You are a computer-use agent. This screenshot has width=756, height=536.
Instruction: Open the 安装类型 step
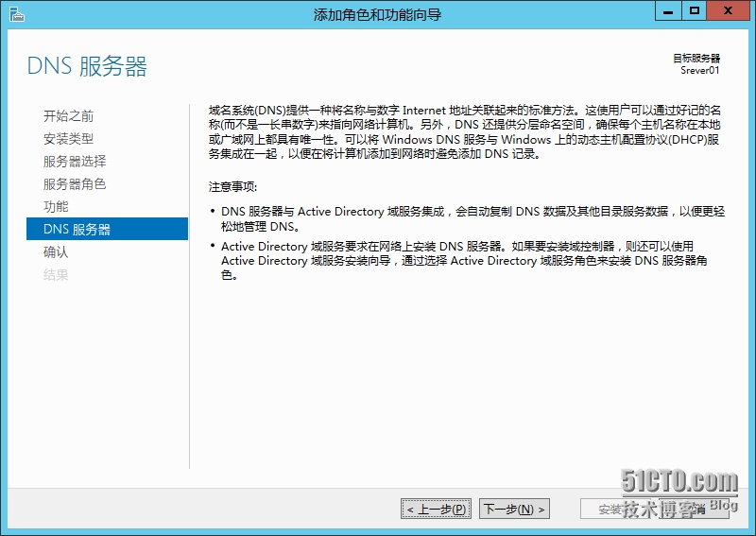coord(68,138)
